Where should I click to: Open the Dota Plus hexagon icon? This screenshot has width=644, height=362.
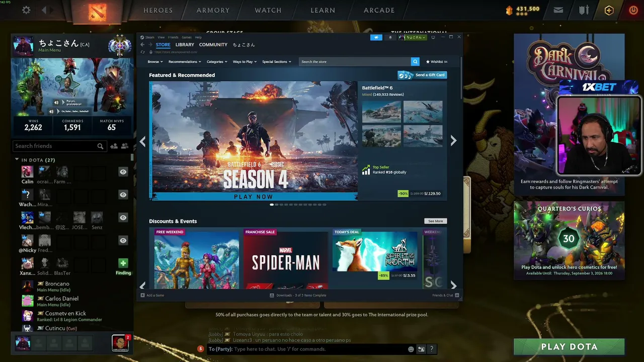pos(609,10)
